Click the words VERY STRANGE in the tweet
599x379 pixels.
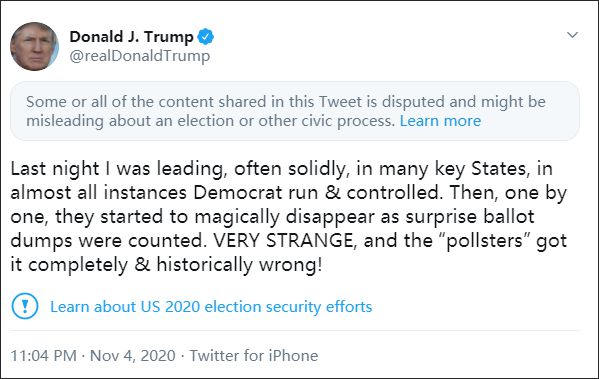point(283,241)
